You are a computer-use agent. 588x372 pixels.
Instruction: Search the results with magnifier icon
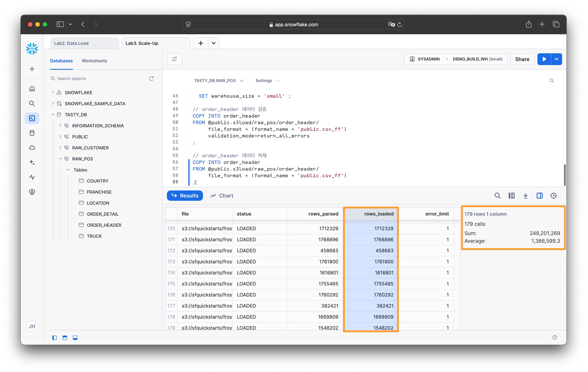tap(497, 196)
